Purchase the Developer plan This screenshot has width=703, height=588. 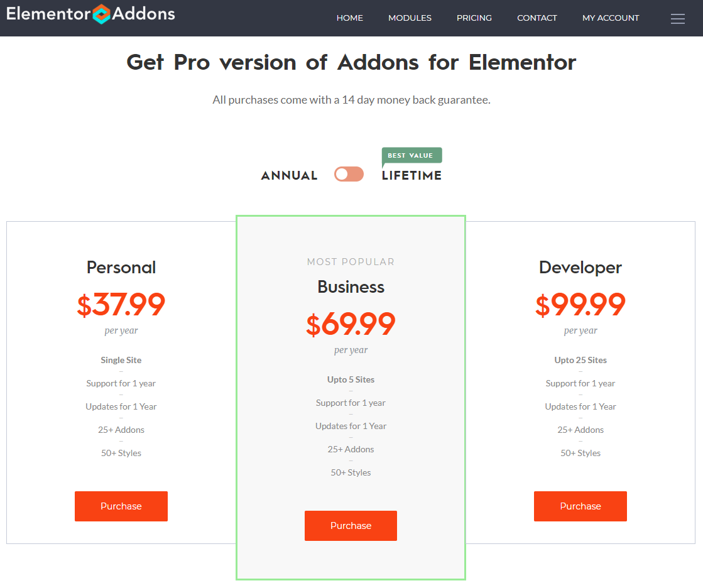(580, 506)
